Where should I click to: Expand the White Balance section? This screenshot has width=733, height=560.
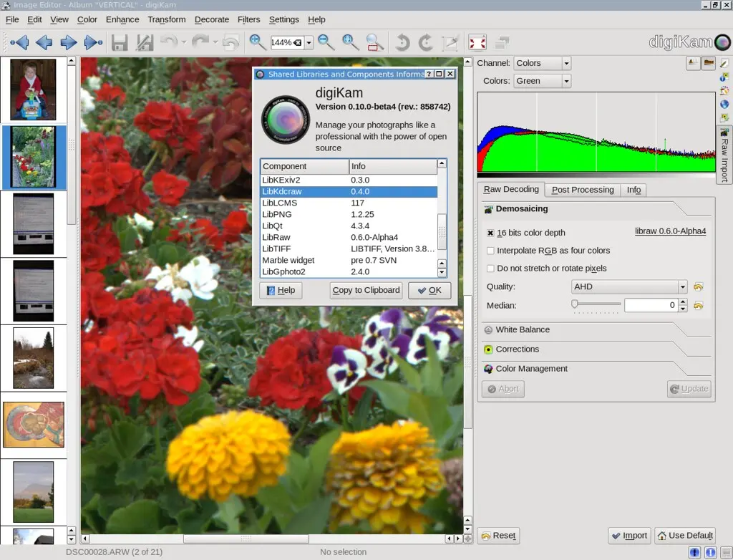[x=523, y=330]
